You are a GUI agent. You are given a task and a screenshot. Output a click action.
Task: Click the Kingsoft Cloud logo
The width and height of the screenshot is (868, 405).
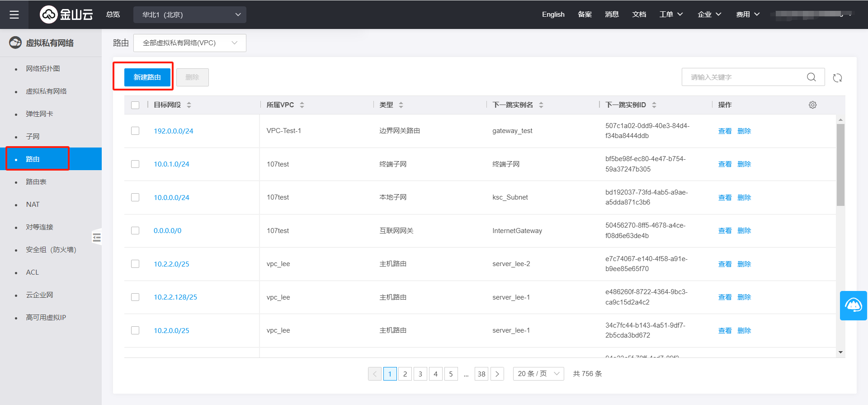pyautogui.click(x=66, y=14)
